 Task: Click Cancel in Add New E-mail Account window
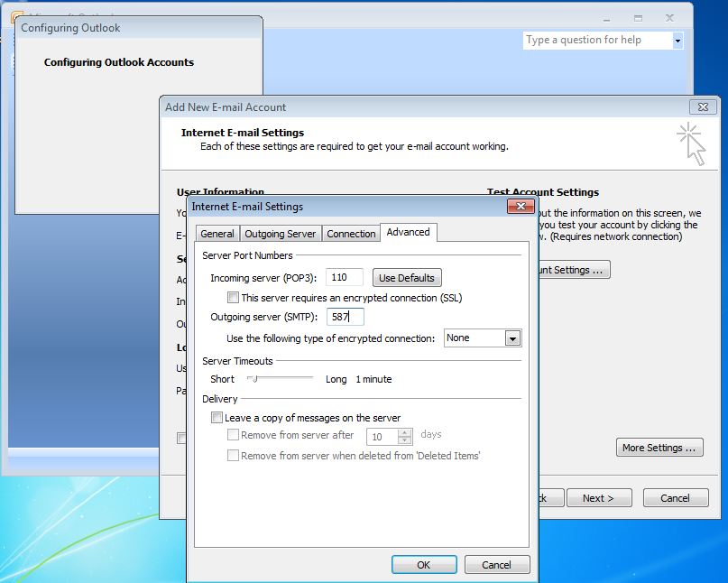click(x=676, y=498)
